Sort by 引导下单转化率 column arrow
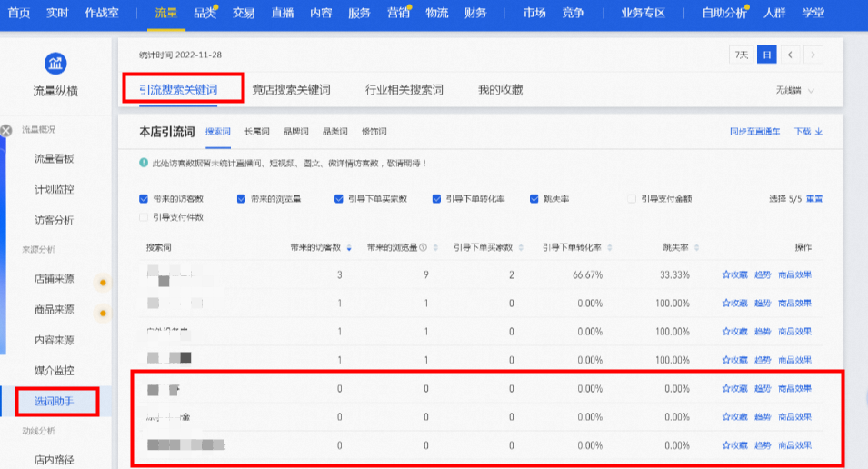This screenshot has width=868, height=469. tap(610, 248)
